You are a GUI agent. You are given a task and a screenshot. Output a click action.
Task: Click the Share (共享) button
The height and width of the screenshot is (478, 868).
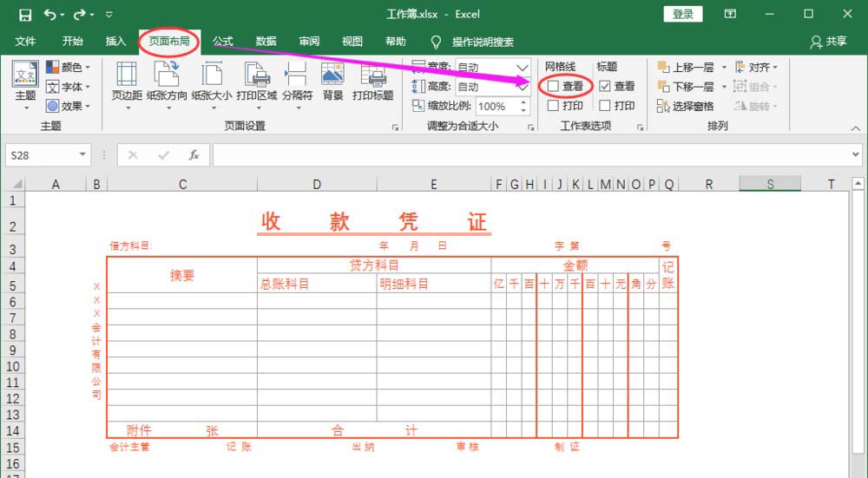(x=829, y=42)
